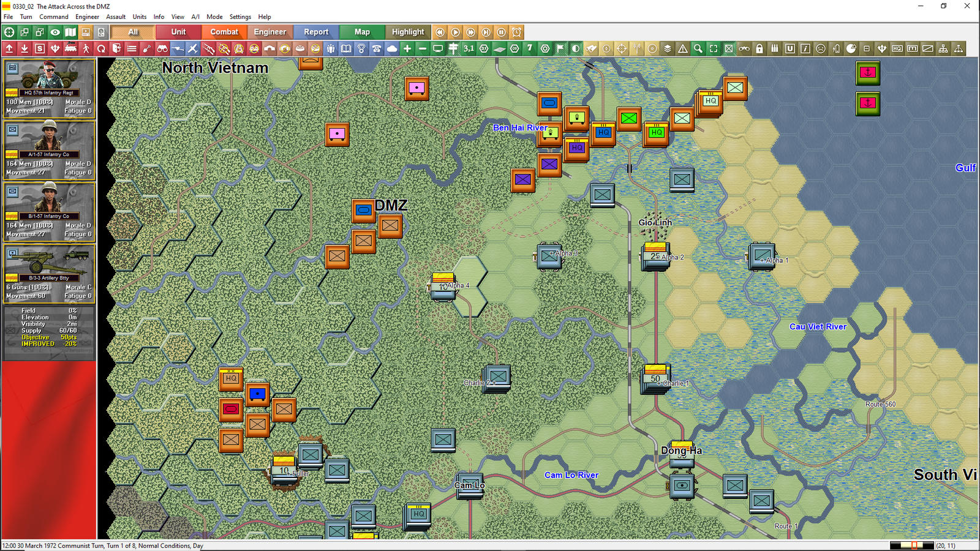Click the HQ highlight icon

click(897, 48)
